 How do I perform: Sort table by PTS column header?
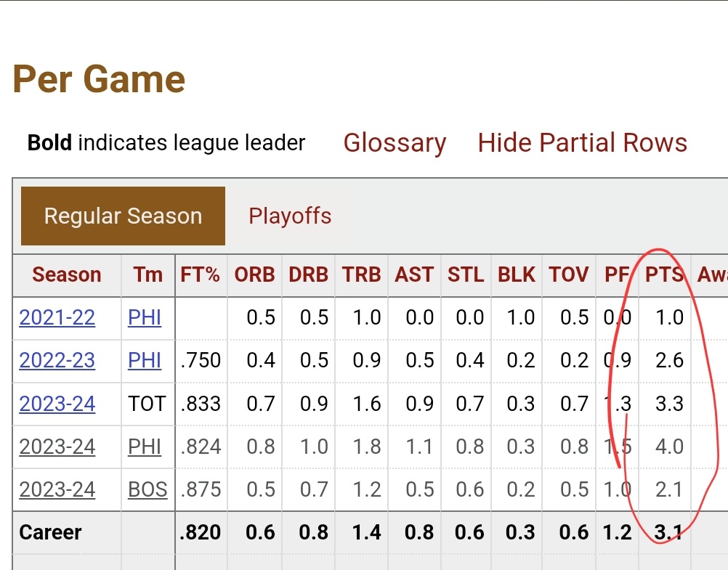[x=665, y=275]
